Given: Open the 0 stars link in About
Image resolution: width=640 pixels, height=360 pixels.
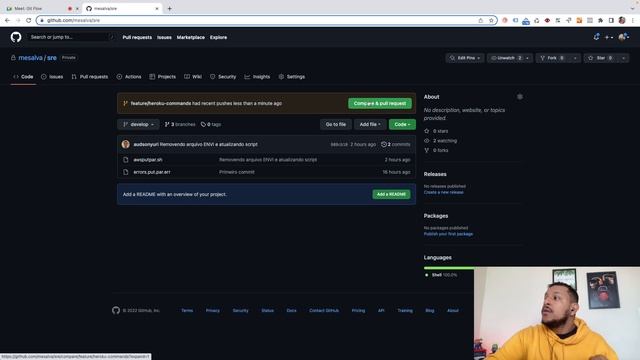Looking at the screenshot, I should tap(437, 131).
